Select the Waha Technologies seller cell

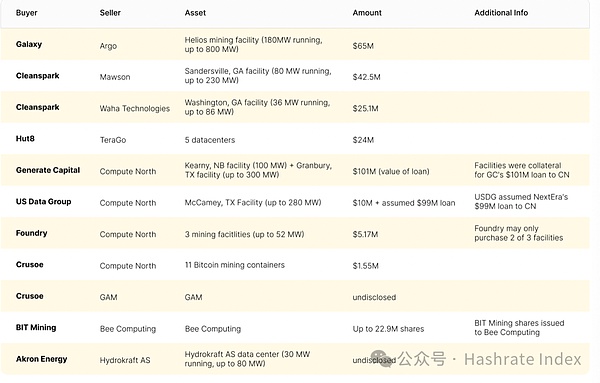[135, 109]
